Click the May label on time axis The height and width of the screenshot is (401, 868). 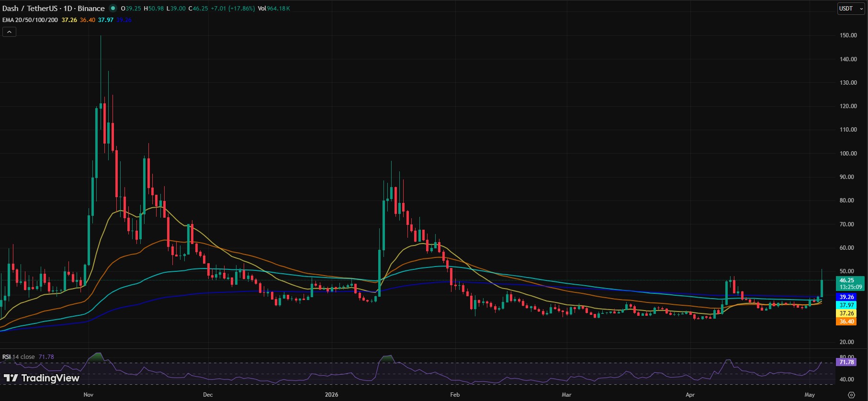coord(810,395)
